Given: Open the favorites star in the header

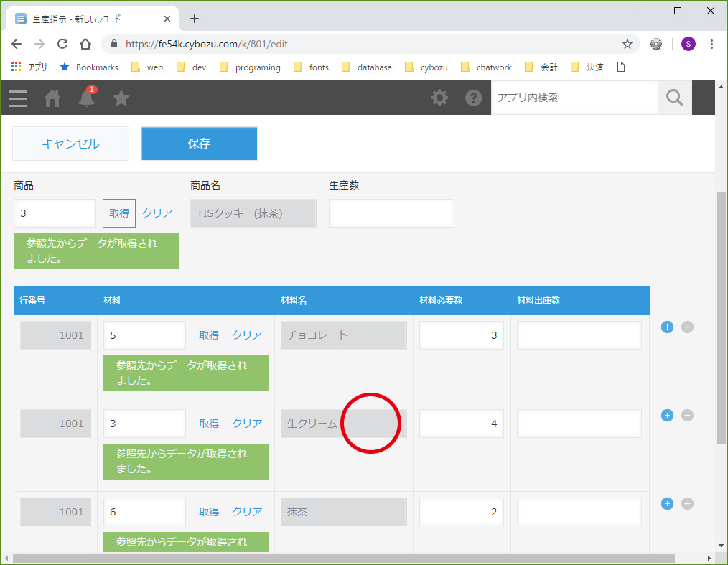Looking at the screenshot, I should (121, 98).
